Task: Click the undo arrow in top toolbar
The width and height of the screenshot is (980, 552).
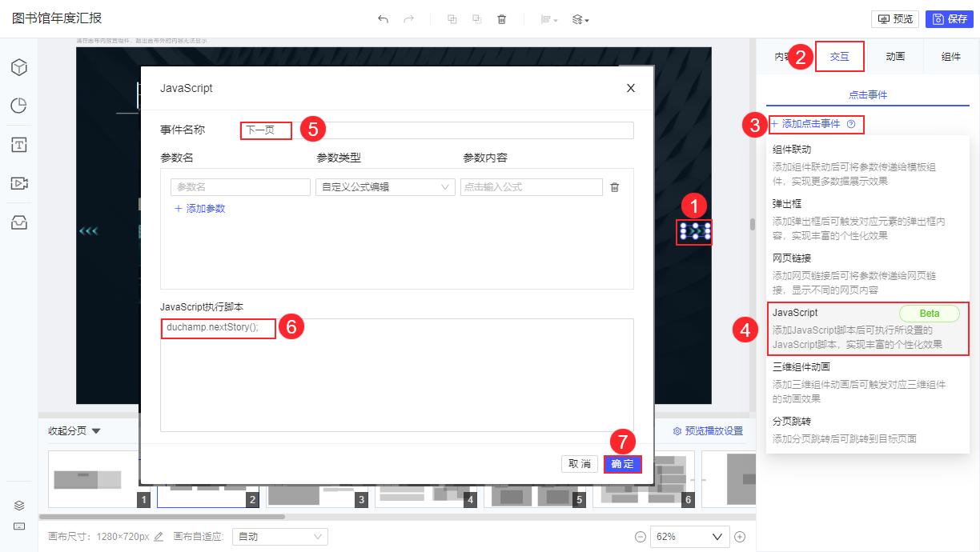Action: point(383,18)
